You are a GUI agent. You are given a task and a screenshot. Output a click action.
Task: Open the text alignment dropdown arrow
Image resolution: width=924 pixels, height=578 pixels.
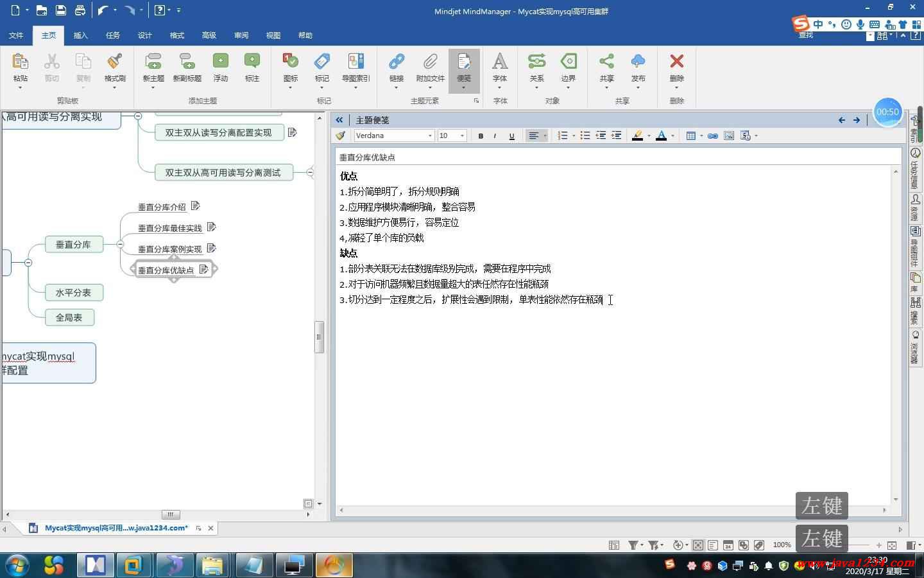click(545, 136)
